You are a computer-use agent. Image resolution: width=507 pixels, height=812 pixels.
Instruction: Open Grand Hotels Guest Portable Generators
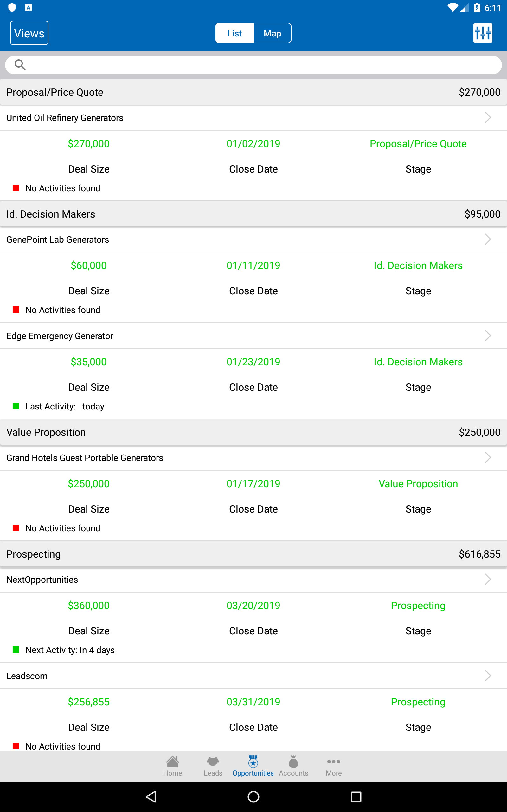[253, 458]
